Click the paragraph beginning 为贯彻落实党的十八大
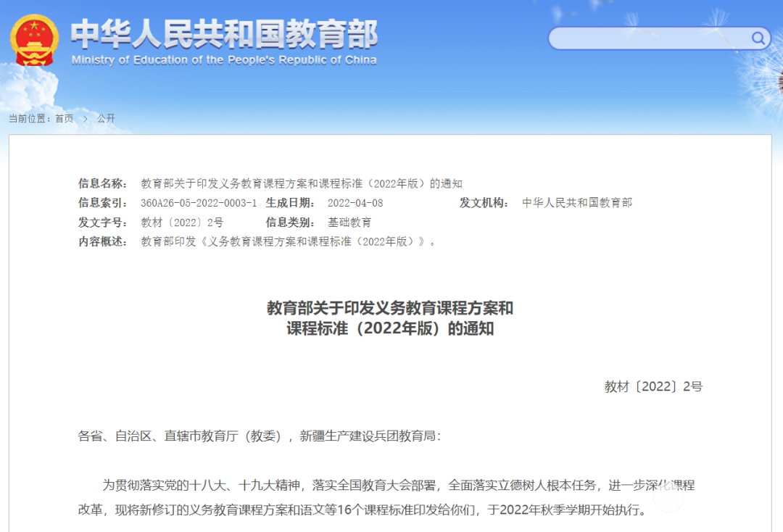Viewport: 783px width, 532px height. click(391, 497)
